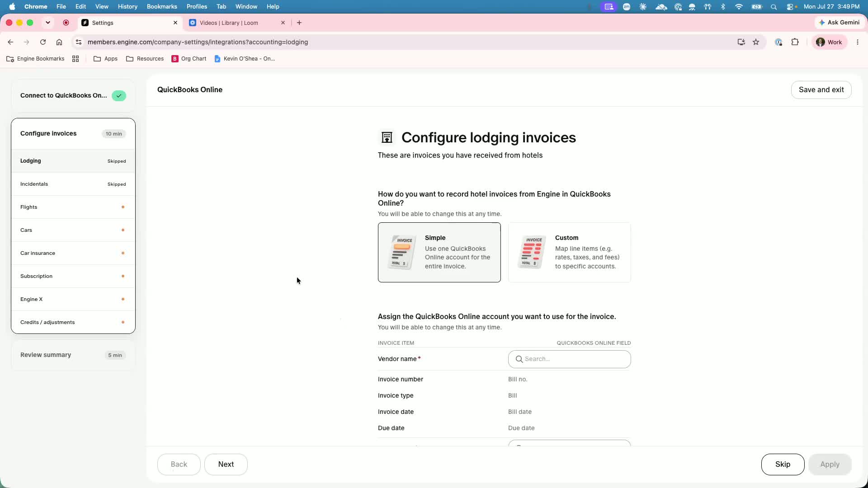Viewport: 868px width, 488px height.
Task: Open the Chrome extensions puzzle icon
Action: pos(795,42)
